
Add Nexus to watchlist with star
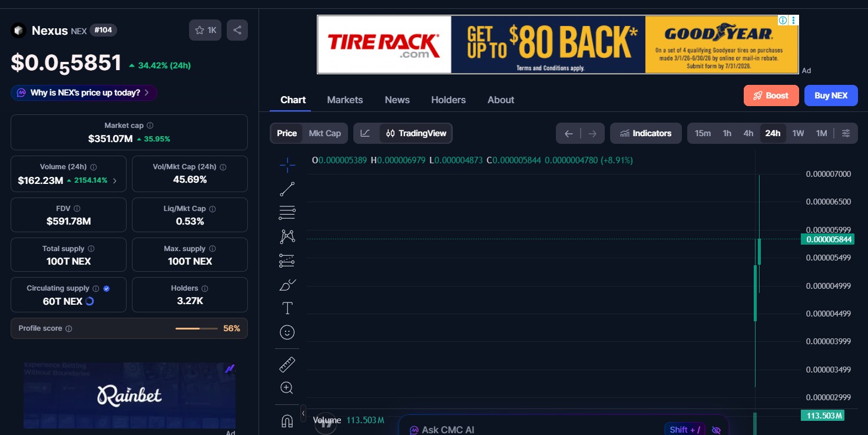pyautogui.click(x=206, y=30)
